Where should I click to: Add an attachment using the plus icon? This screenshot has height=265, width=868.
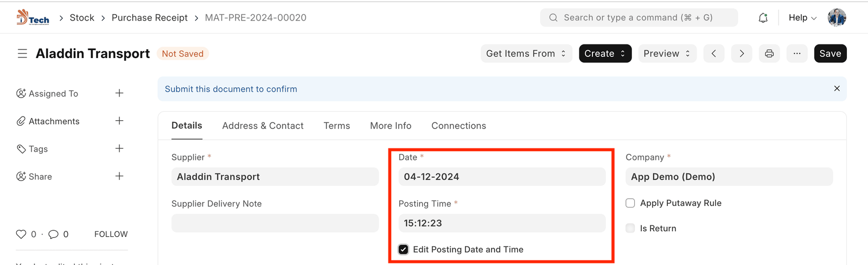[x=119, y=121]
